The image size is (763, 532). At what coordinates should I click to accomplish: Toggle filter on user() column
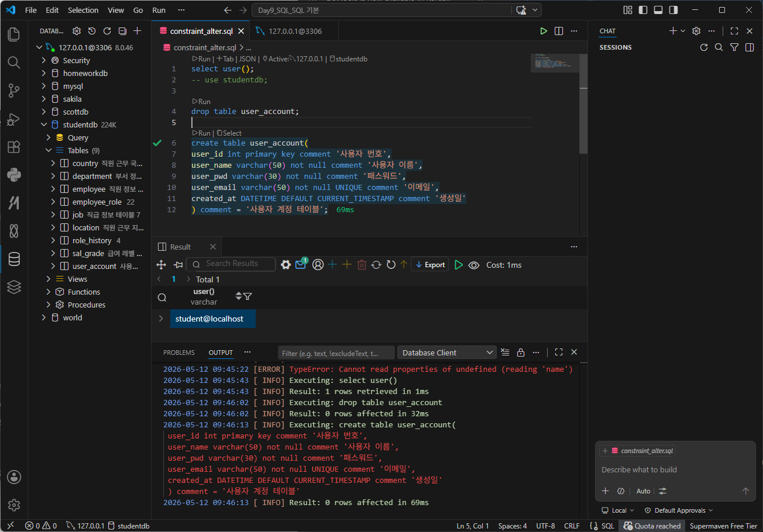click(x=248, y=296)
